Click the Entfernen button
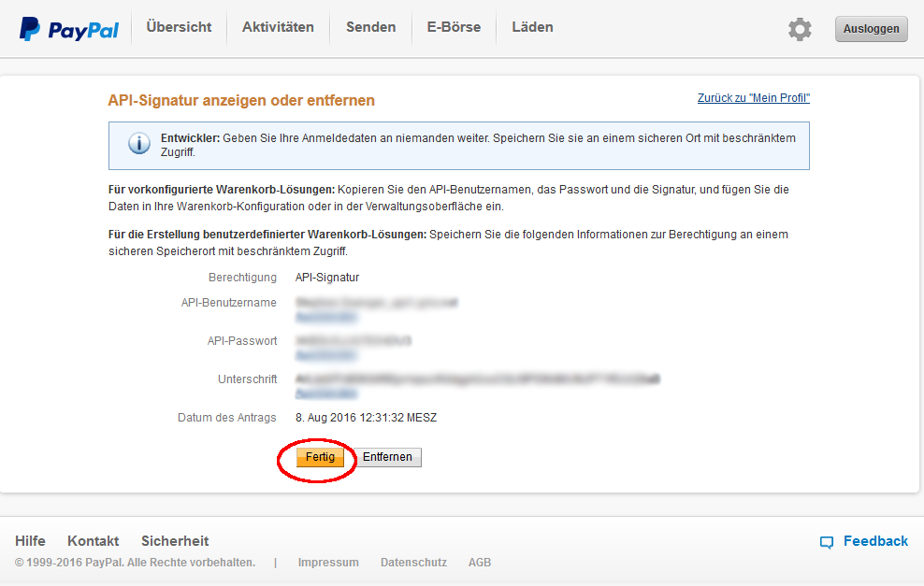The height and width of the screenshot is (586, 924). [x=388, y=457]
